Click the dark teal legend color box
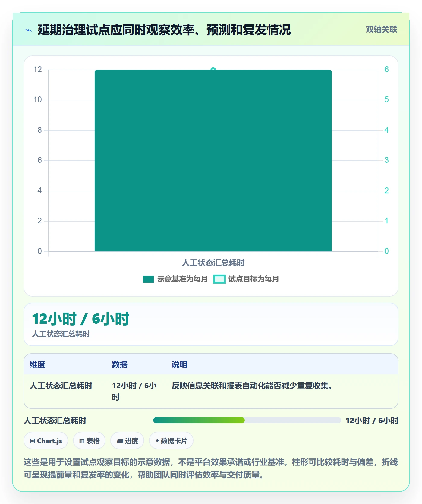The width and height of the screenshot is (422, 504). 148,279
